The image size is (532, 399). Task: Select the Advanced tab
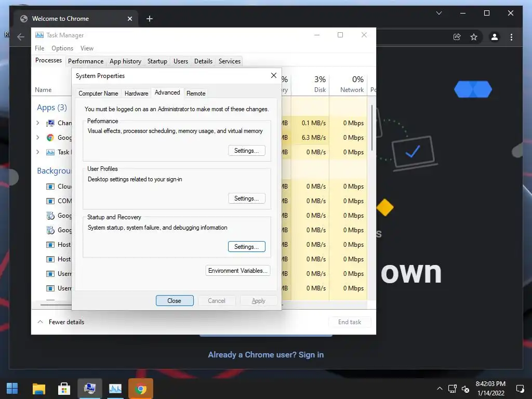coord(167,92)
